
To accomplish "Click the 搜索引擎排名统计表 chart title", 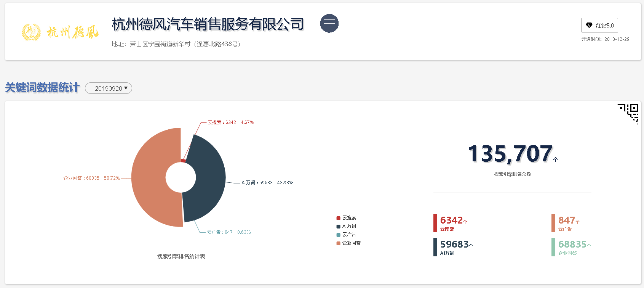I will click(181, 256).
